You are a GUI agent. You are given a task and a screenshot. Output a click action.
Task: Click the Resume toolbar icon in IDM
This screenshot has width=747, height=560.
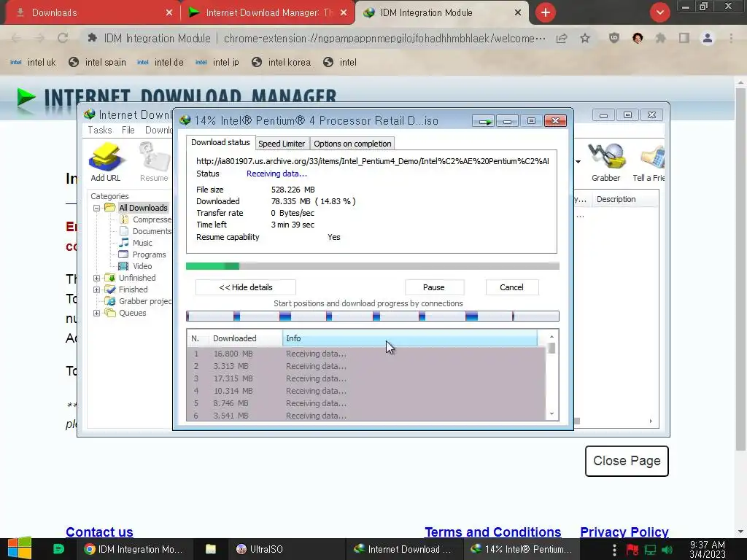click(x=154, y=162)
